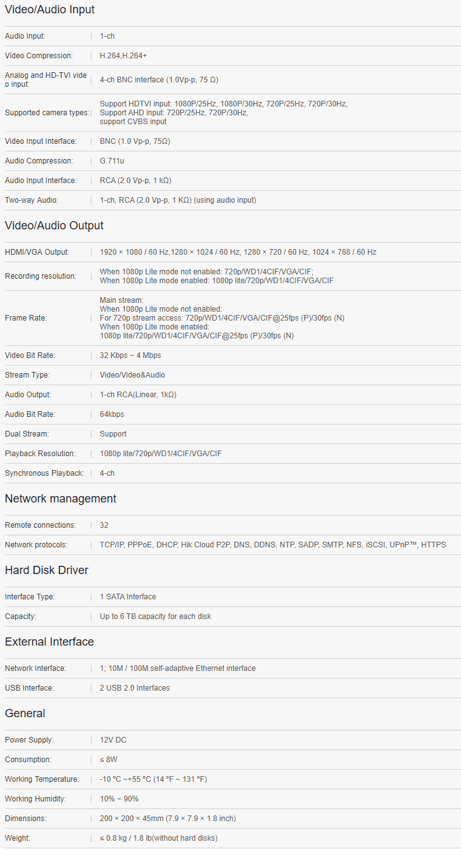Click the Video Compression H.264,H.264+ value
461x868 pixels.
pyautogui.click(x=123, y=56)
